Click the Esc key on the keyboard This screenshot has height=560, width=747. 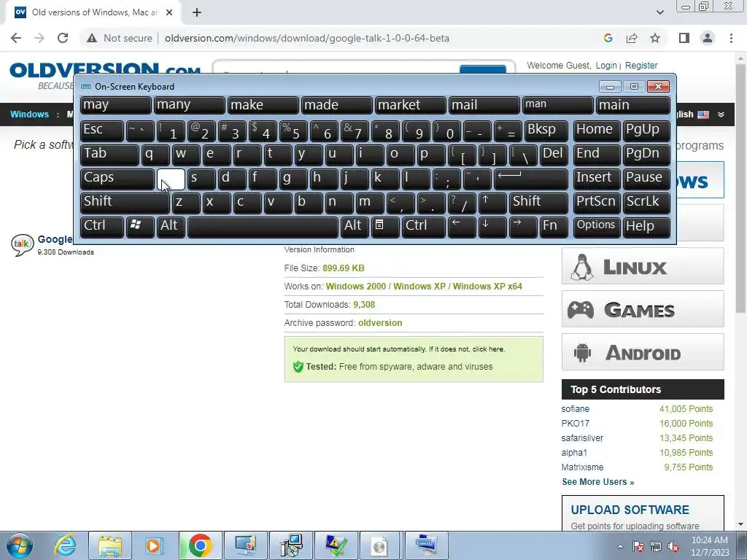point(102,131)
